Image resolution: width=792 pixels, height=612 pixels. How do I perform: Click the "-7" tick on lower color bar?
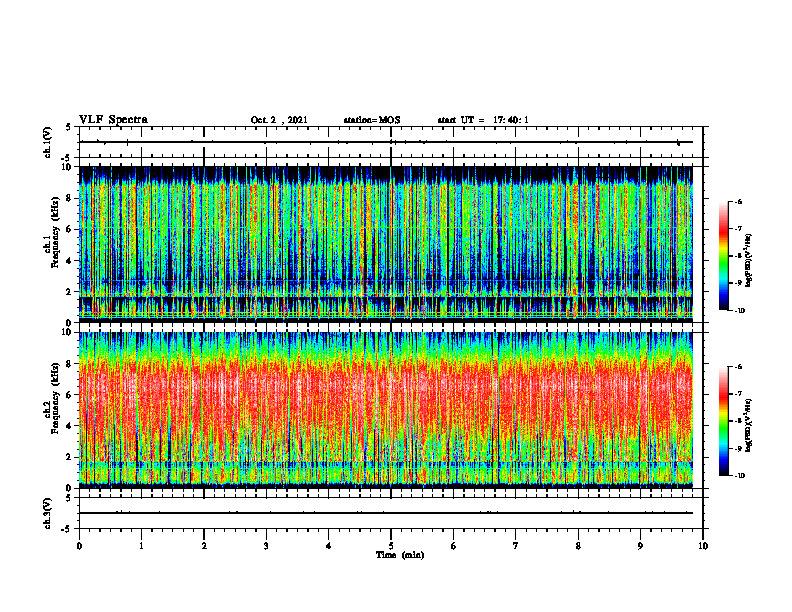click(x=738, y=394)
